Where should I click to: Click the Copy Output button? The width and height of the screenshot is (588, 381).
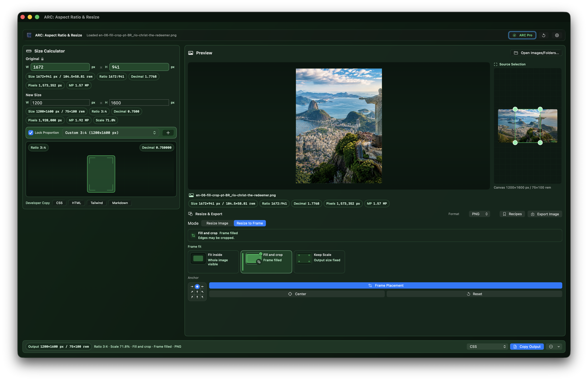[x=527, y=346]
